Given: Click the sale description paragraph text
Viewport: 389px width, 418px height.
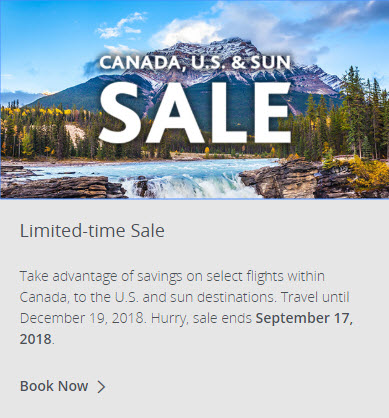Looking at the screenshot, I should point(186,307).
